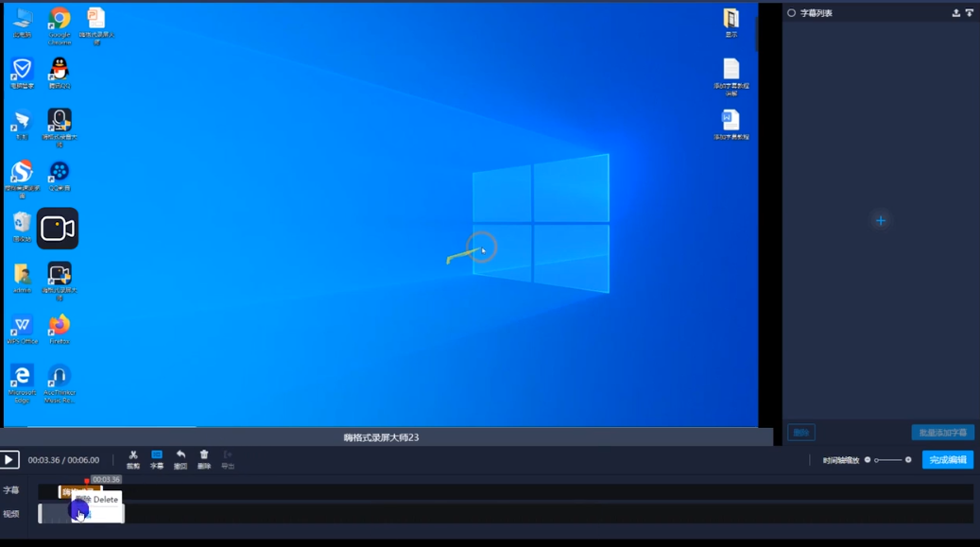Click the 时间轴缩放 timeline zoom slider
980x547 pixels.
point(888,460)
